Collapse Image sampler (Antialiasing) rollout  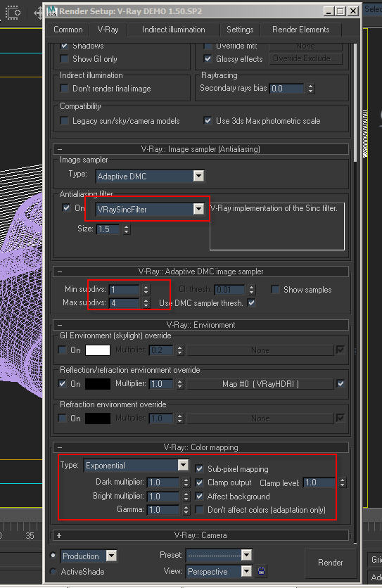[201, 149]
